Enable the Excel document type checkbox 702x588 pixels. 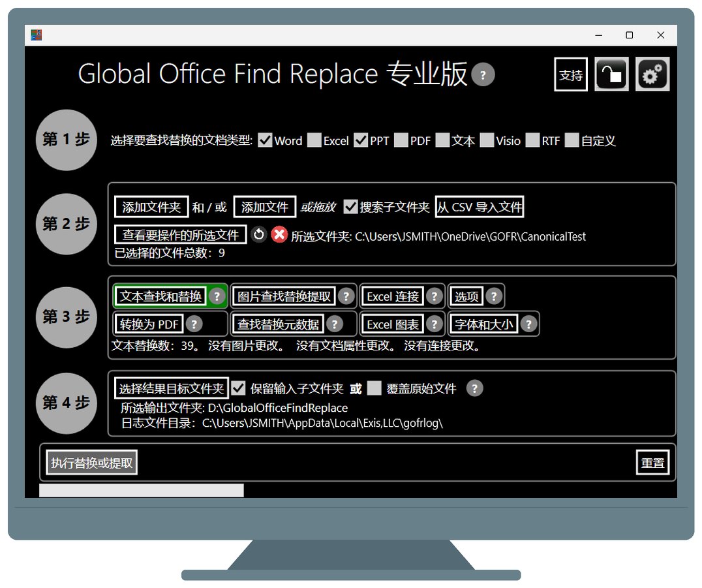click(x=314, y=140)
